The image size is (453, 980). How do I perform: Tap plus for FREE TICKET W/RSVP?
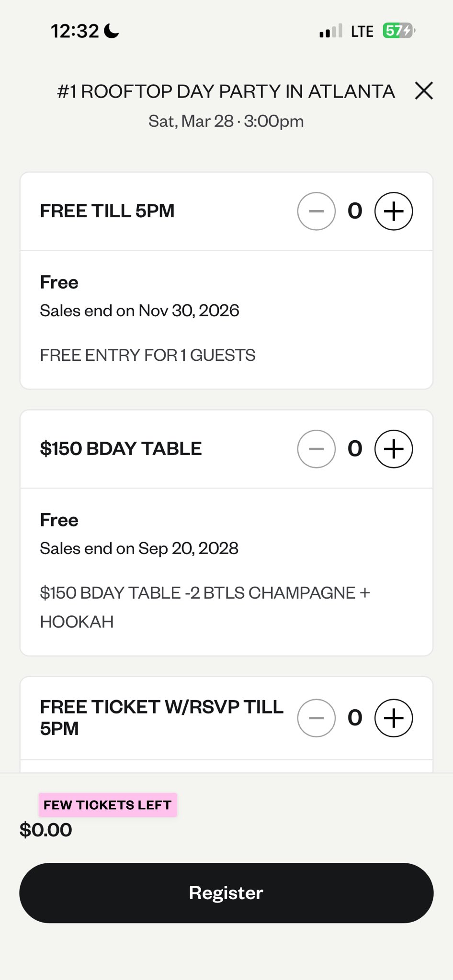[393, 718]
